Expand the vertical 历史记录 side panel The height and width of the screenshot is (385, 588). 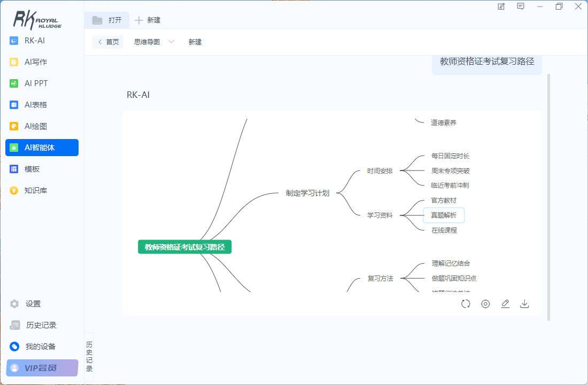pos(89,357)
